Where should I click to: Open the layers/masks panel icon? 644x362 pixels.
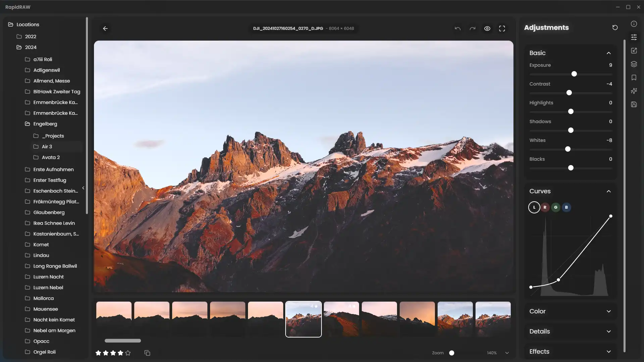634,64
